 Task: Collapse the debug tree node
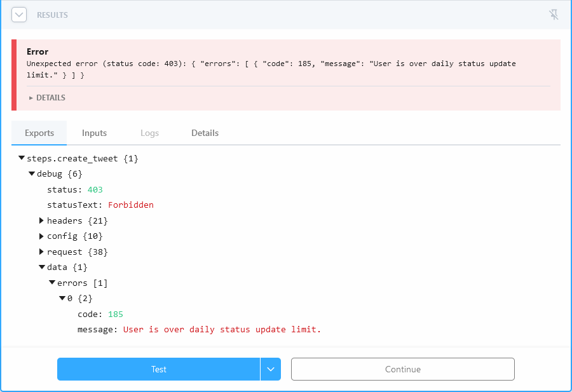click(31, 173)
